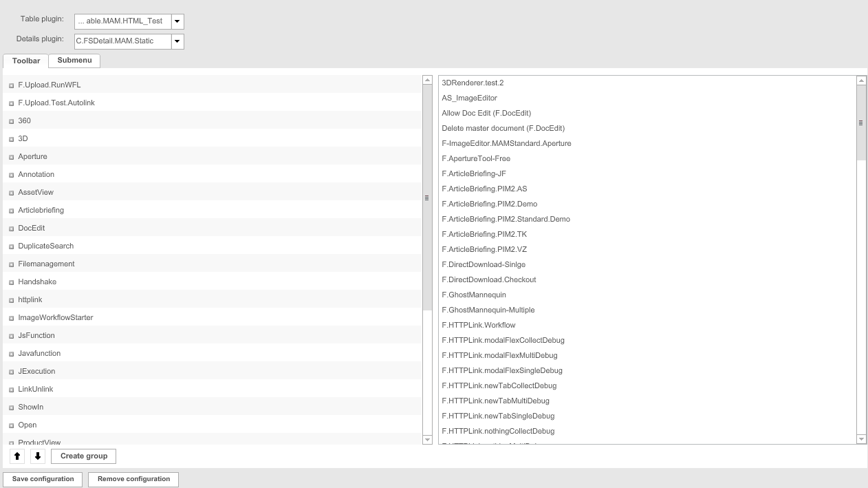Click the Create group button
This screenshot has width=868, height=488.
click(x=83, y=456)
